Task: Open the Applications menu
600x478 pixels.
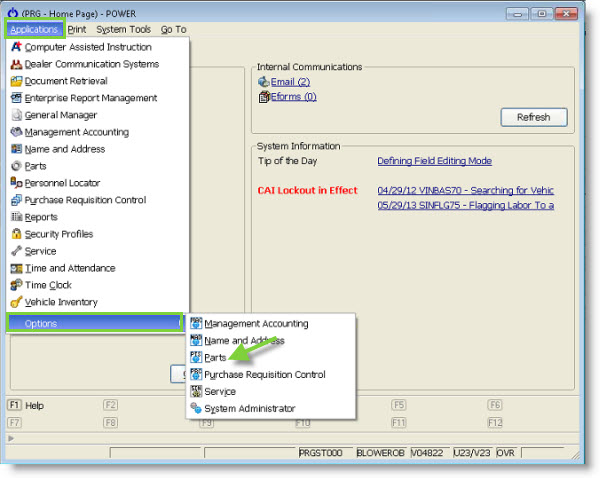Action: [34, 29]
